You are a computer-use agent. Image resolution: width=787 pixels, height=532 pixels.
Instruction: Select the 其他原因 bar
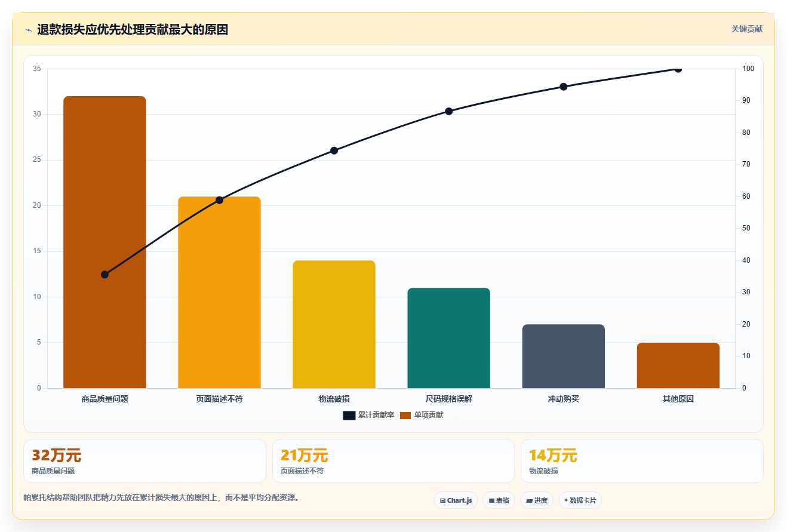[x=678, y=365]
